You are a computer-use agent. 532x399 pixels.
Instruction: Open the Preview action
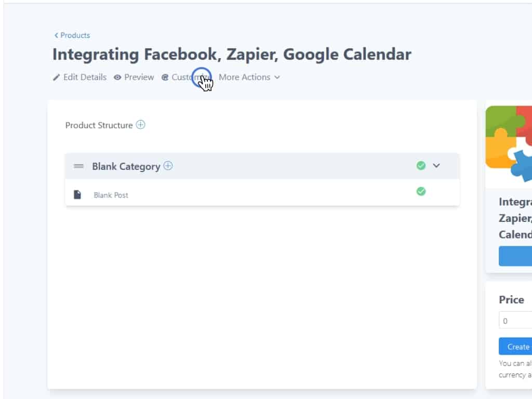[x=139, y=77]
